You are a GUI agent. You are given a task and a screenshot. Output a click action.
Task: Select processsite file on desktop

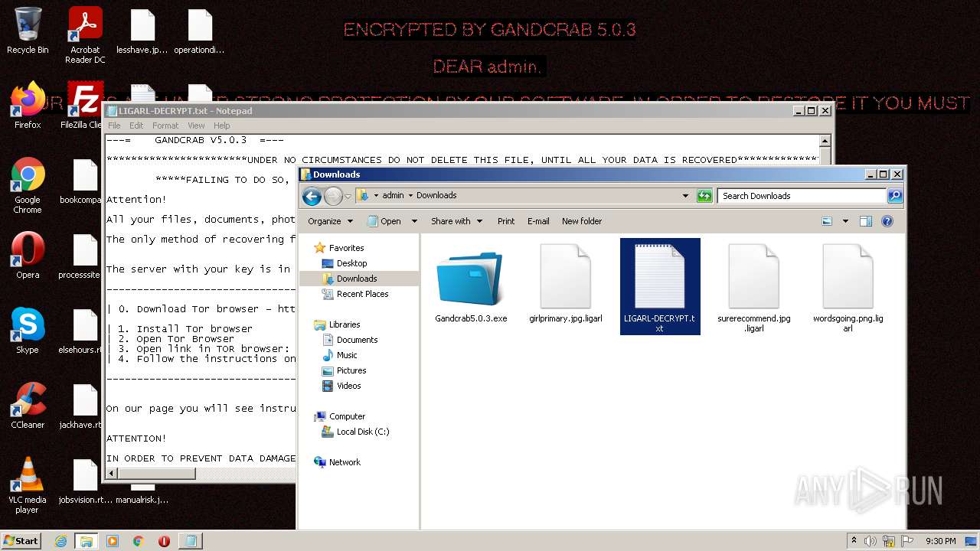[x=81, y=256]
